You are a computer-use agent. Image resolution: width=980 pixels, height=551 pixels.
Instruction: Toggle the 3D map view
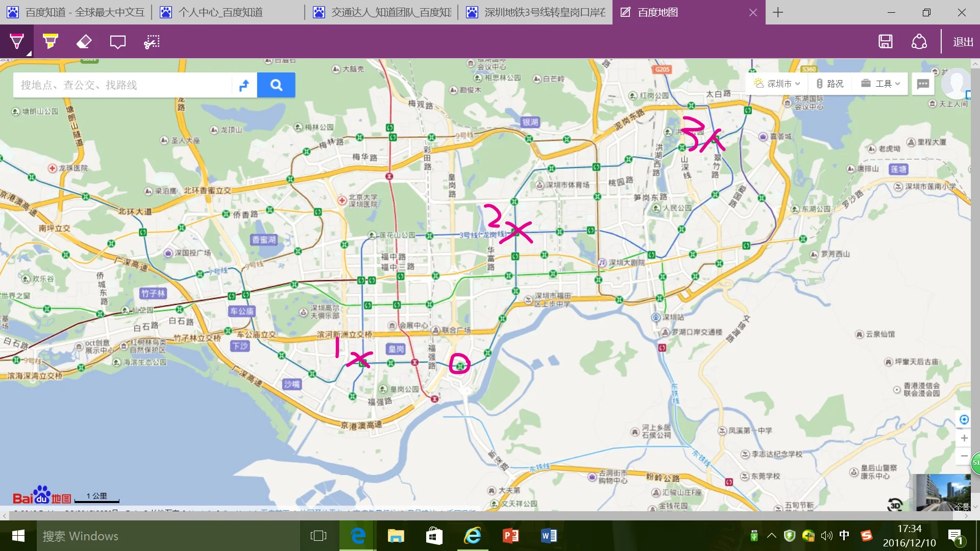pyautogui.click(x=895, y=505)
